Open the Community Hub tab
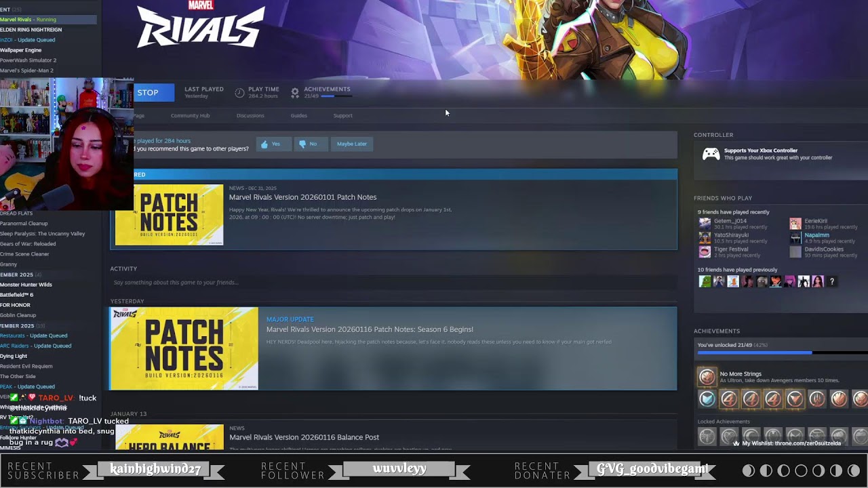The height and width of the screenshot is (488, 868). (190, 115)
